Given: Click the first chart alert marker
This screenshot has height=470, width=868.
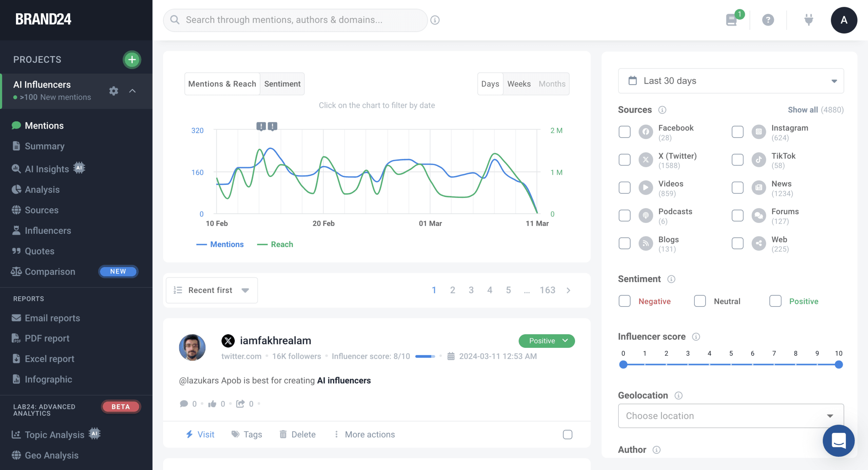Looking at the screenshot, I should [261, 127].
